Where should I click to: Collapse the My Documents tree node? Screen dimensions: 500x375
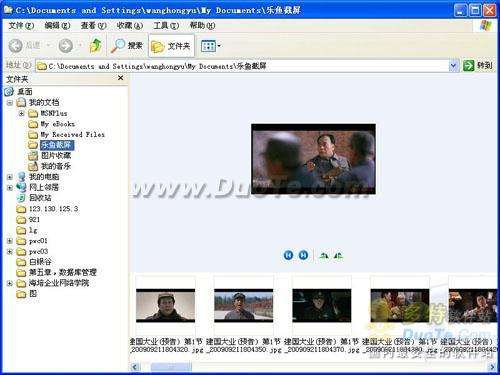point(10,102)
